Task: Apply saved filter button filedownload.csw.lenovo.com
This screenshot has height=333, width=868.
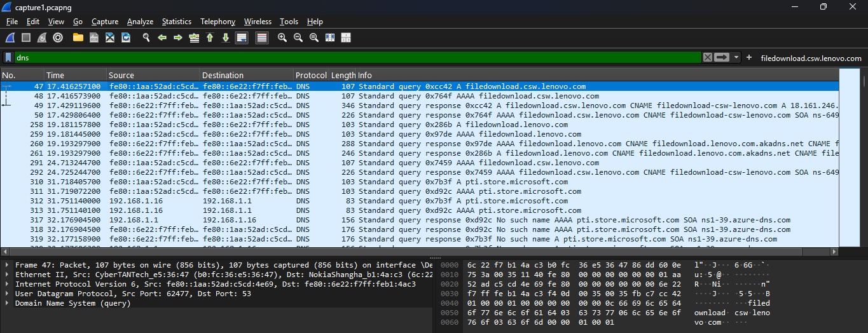Action: pos(811,58)
